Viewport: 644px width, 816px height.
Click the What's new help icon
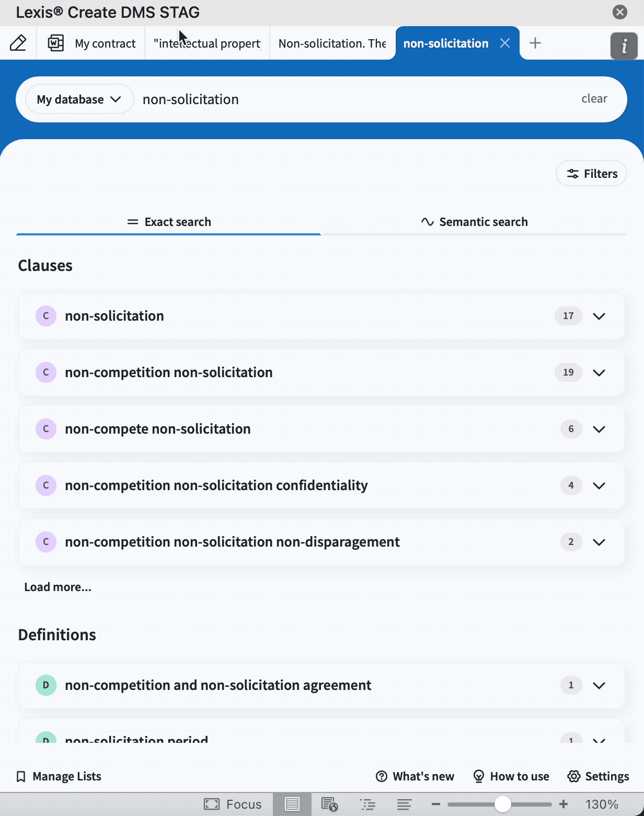pyautogui.click(x=382, y=776)
